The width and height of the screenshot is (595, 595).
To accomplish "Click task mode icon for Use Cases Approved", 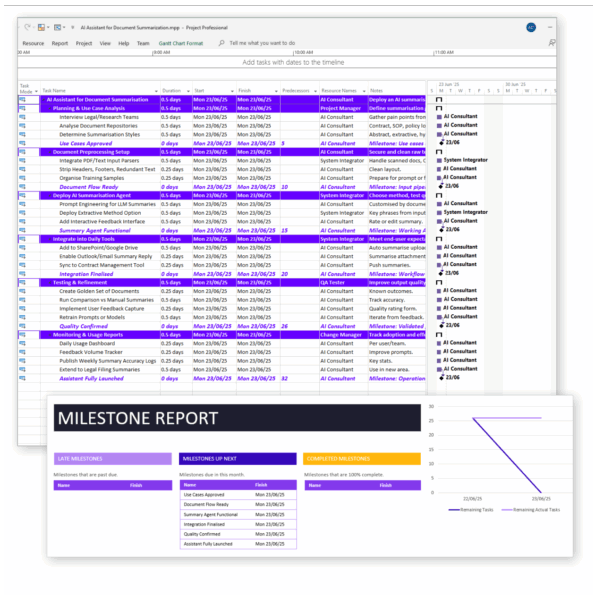I will [22, 143].
